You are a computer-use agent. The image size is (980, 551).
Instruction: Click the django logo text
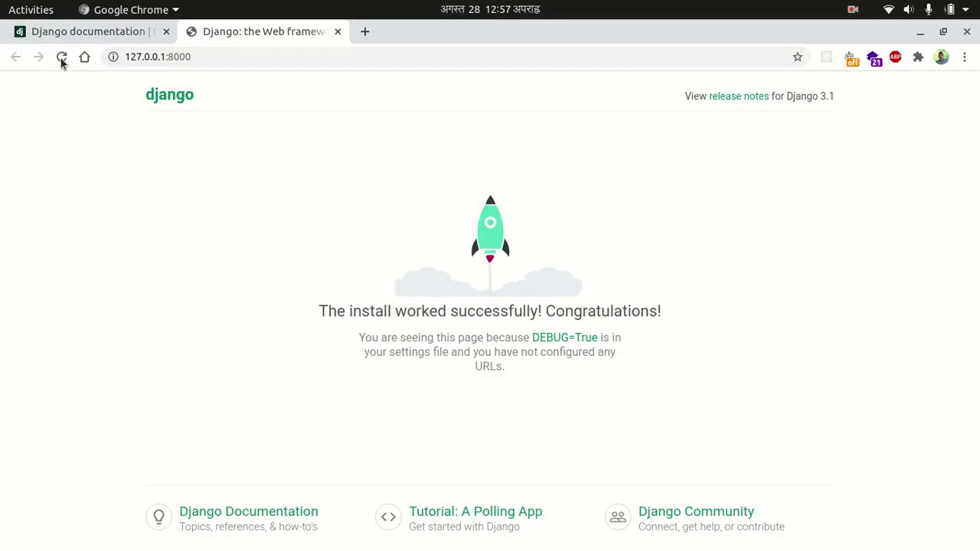click(170, 95)
